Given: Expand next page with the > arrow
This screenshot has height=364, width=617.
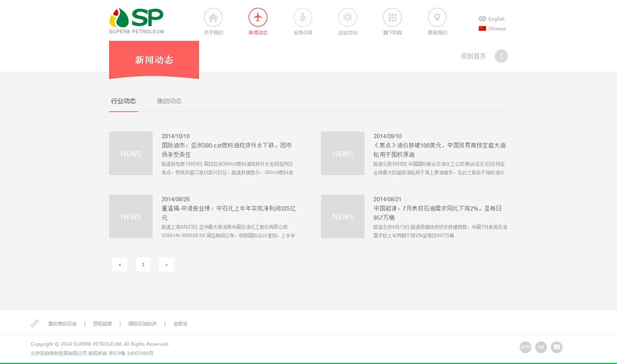Looking at the screenshot, I should tap(166, 264).
